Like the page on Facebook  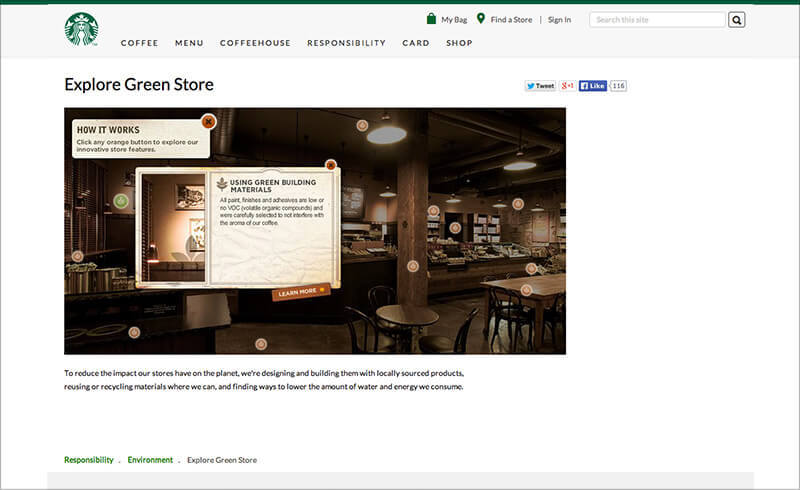(593, 86)
